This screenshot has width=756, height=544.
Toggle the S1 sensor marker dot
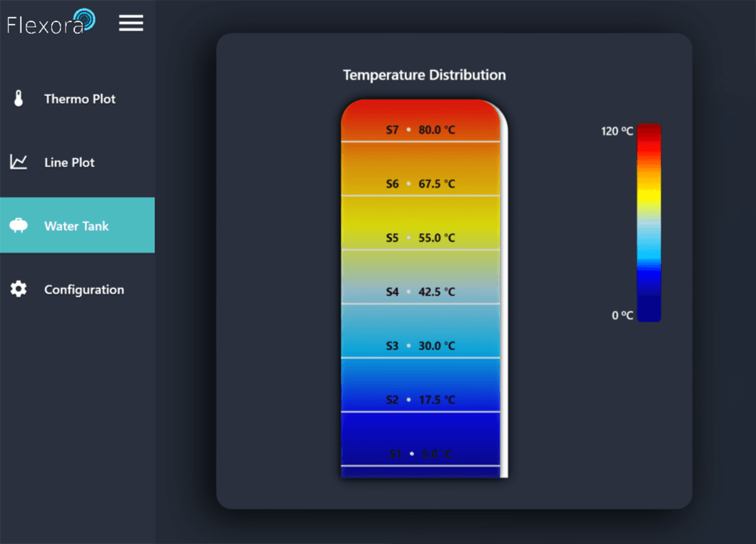[x=412, y=453]
